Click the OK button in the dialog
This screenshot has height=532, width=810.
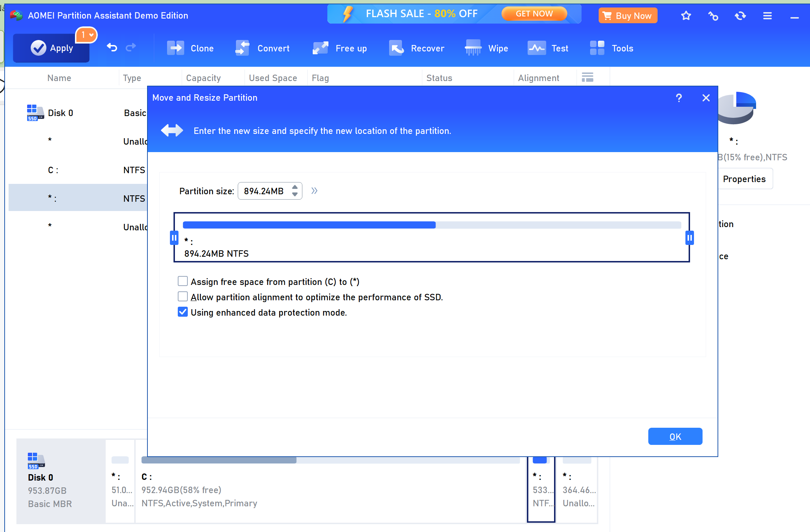tap(675, 436)
